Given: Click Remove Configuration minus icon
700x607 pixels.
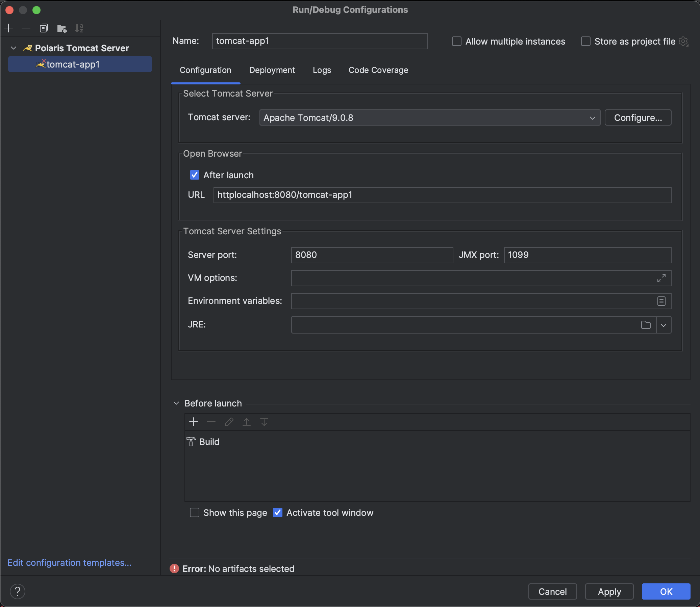Looking at the screenshot, I should coord(26,28).
